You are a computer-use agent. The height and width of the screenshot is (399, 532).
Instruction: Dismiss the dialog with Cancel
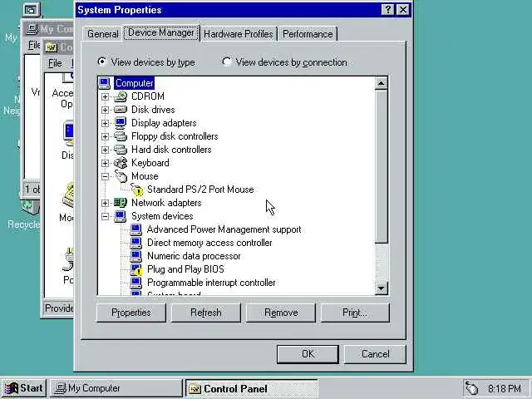tap(375, 354)
